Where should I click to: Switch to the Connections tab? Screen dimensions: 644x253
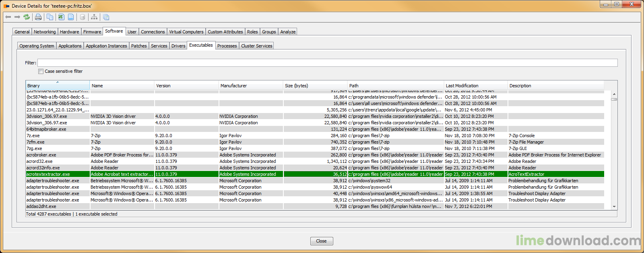coord(153,32)
